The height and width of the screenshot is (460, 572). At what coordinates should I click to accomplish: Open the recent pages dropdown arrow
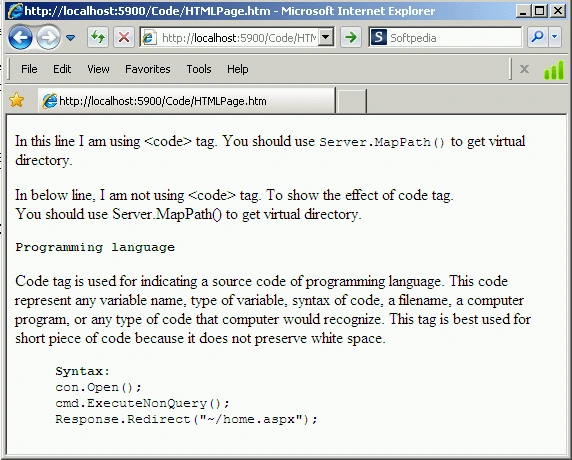pos(70,37)
